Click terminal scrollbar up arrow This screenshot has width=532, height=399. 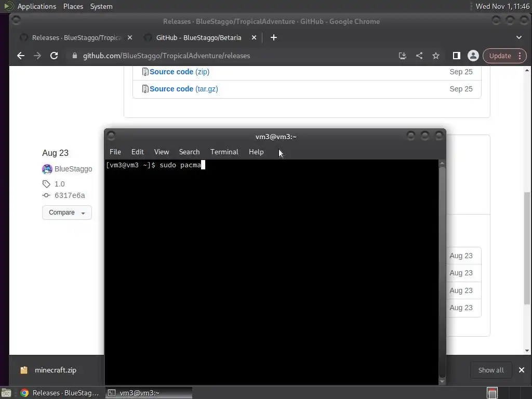(x=442, y=163)
